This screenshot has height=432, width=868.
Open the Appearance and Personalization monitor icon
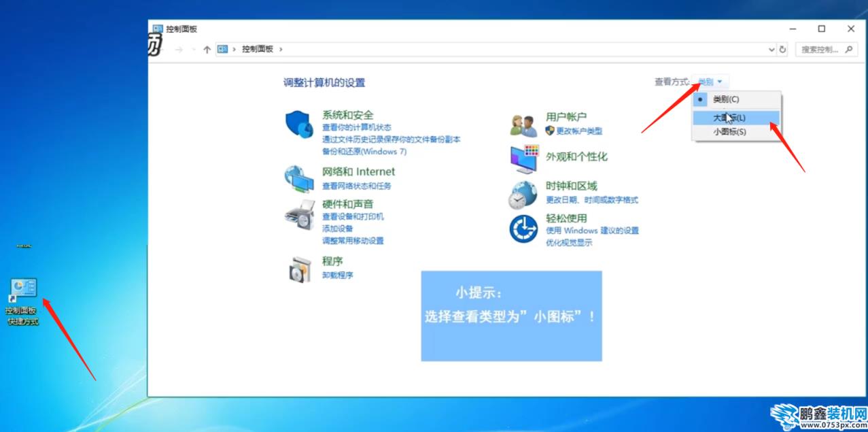click(524, 159)
